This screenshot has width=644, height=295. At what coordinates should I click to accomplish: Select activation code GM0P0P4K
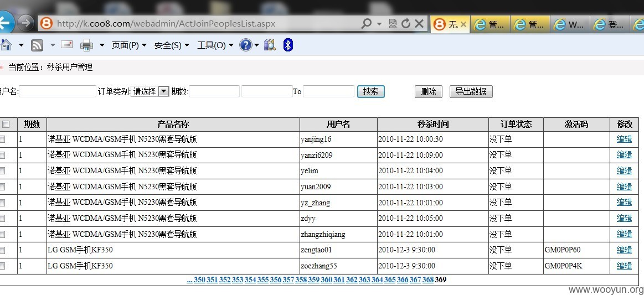point(563,266)
